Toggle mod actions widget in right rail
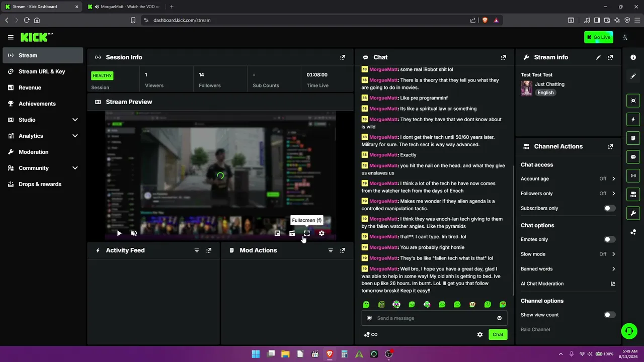This screenshot has height=362, width=644. point(633,138)
